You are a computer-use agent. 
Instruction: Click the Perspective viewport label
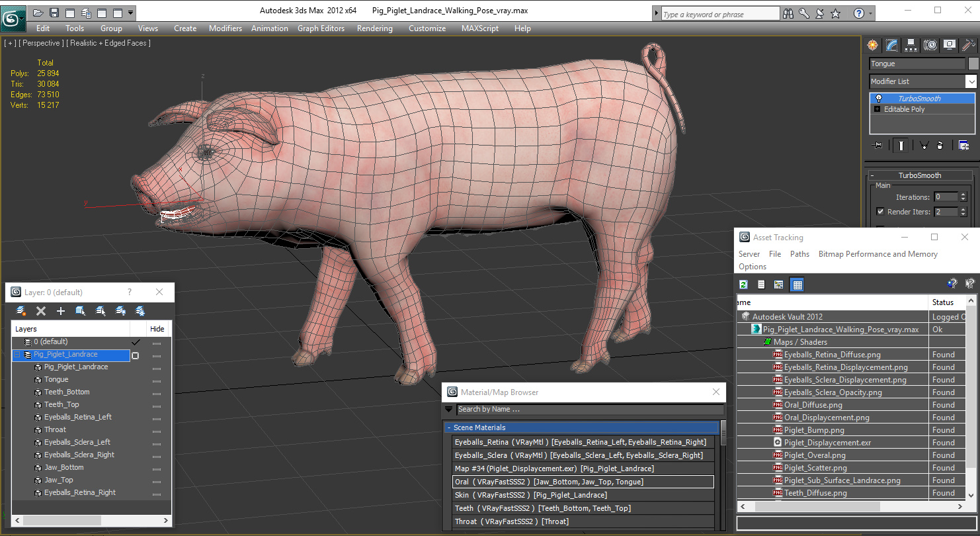point(42,43)
